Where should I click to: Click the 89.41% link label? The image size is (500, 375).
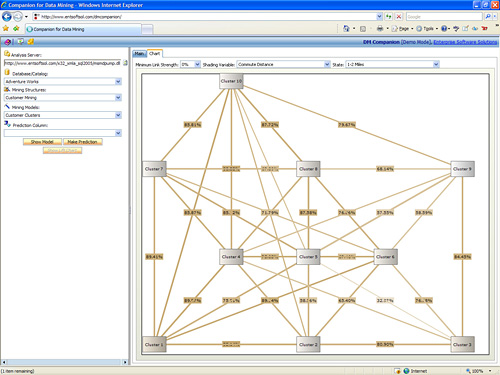click(x=154, y=257)
